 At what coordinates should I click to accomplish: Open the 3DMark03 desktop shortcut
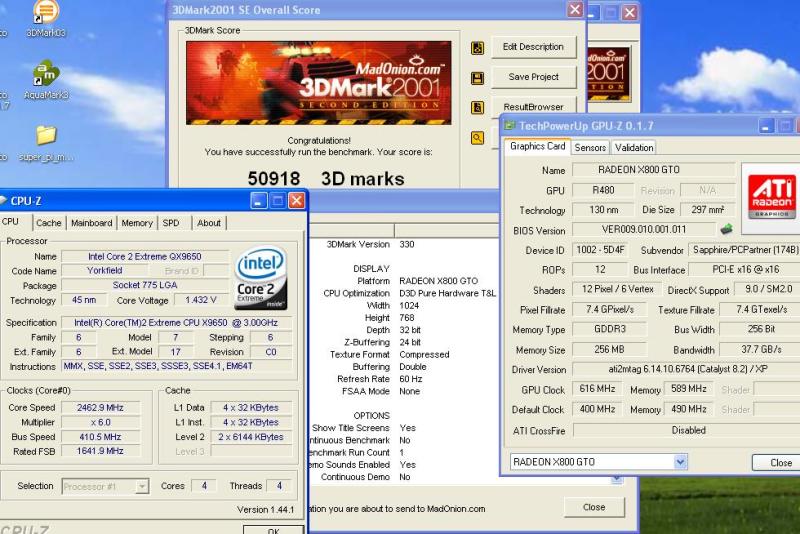point(45,18)
